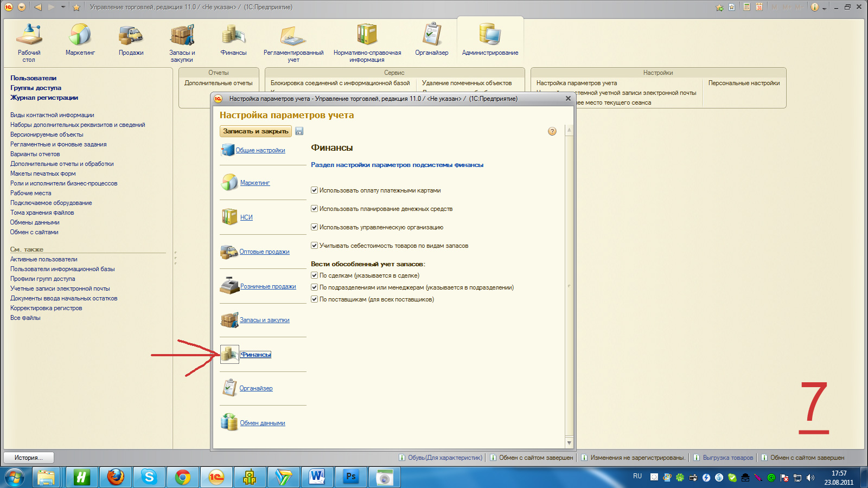Click the dialog scrollbar up arrow
The height and width of the screenshot is (488, 868).
click(x=569, y=130)
